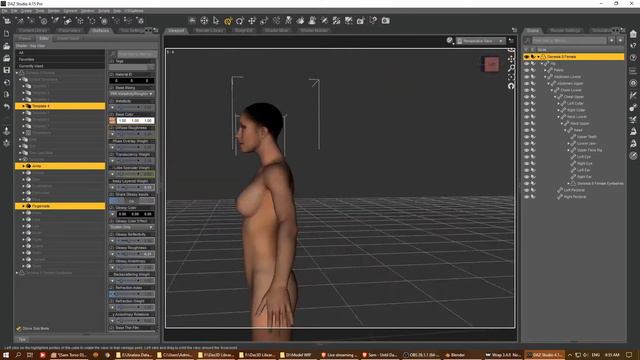Click DAZ Studio taskbar button
This screenshot has width=640, height=360.
[544, 355]
